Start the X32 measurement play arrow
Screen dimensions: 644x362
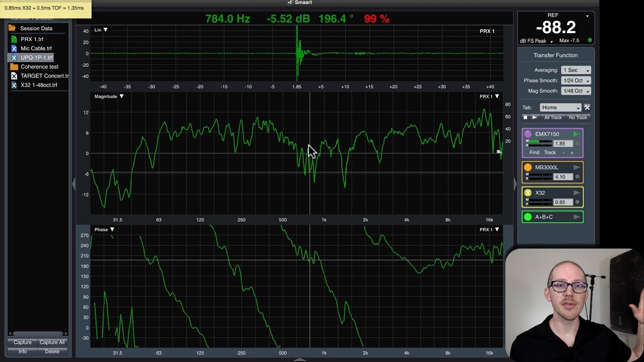pyautogui.click(x=577, y=193)
